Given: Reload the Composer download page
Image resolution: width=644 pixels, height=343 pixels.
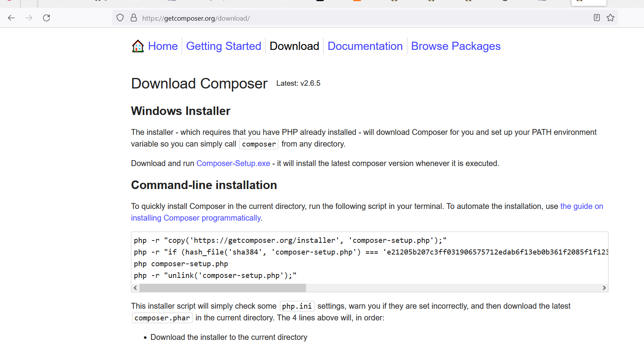Looking at the screenshot, I should pos(46,18).
